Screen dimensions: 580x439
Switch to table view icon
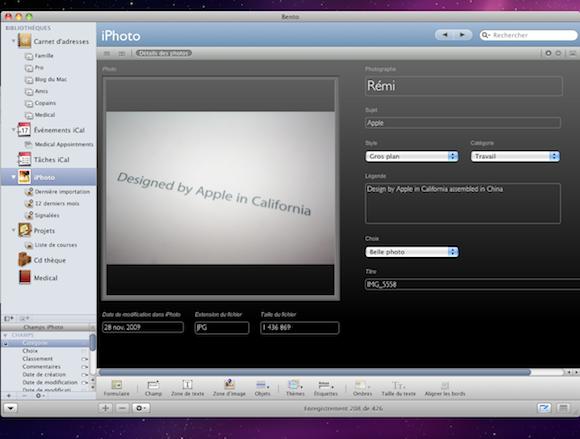point(107,53)
